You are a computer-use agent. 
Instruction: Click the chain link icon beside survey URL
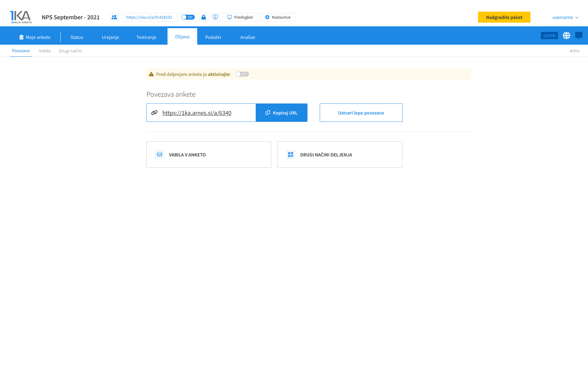pyautogui.click(x=154, y=113)
